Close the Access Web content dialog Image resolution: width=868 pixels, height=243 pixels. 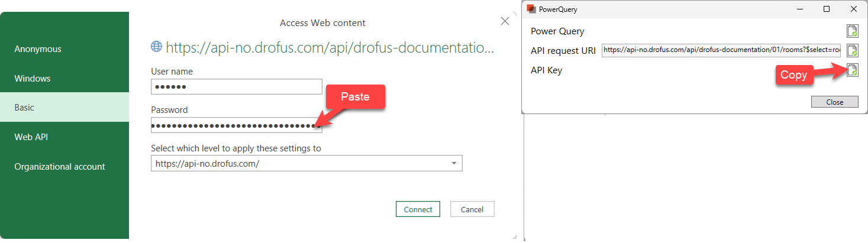505,21
